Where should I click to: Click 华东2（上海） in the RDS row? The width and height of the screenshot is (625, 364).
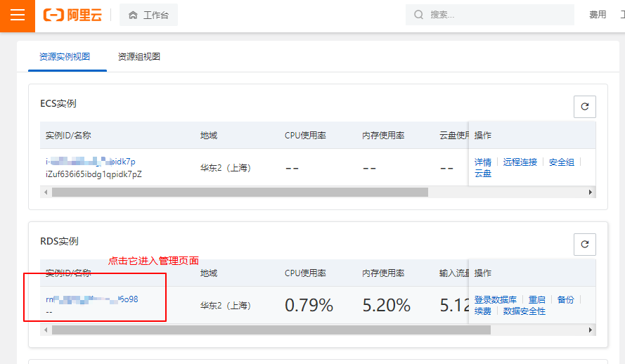pyautogui.click(x=225, y=306)
